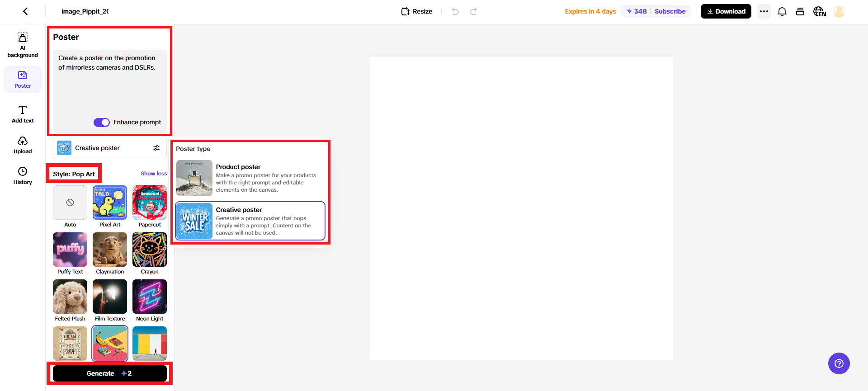Click the Resize toolbar button

[x=417, y=11]
